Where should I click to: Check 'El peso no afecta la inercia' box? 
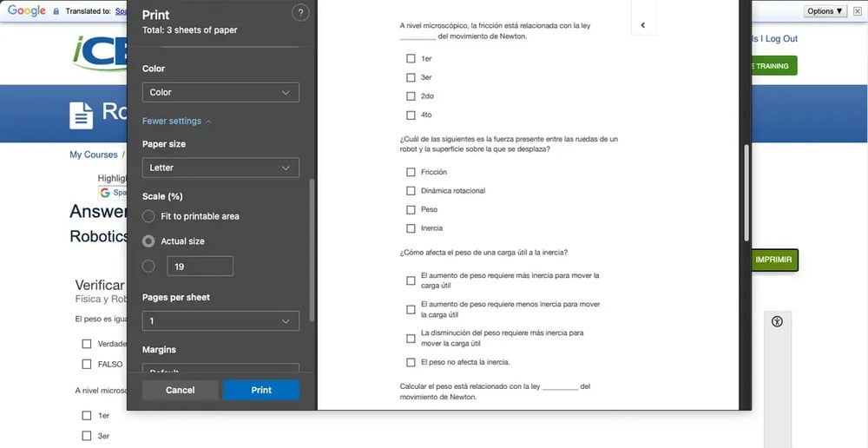(411, 362)
